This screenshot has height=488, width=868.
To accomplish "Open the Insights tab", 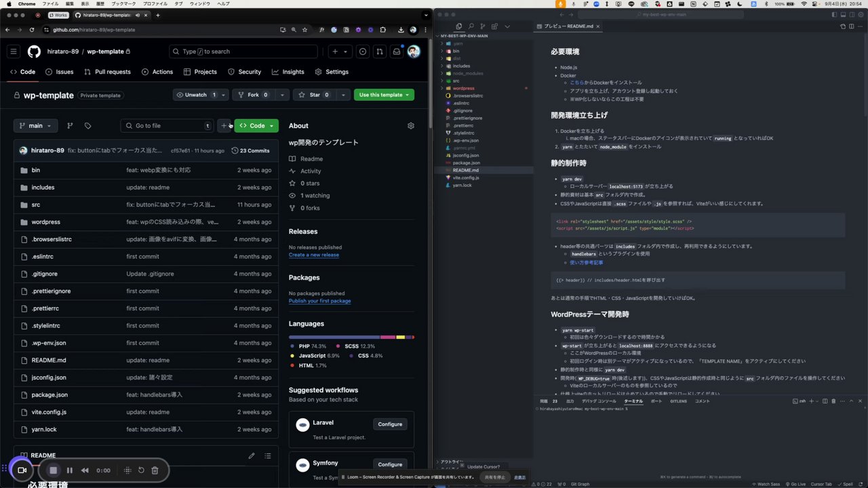I will click(x=288, y=72).
